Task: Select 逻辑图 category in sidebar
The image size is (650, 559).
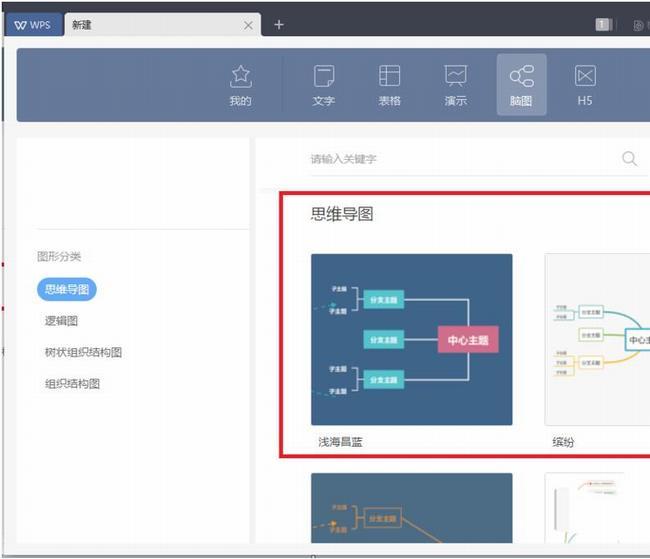Action: pyautogui.click(x=61, y=321)
